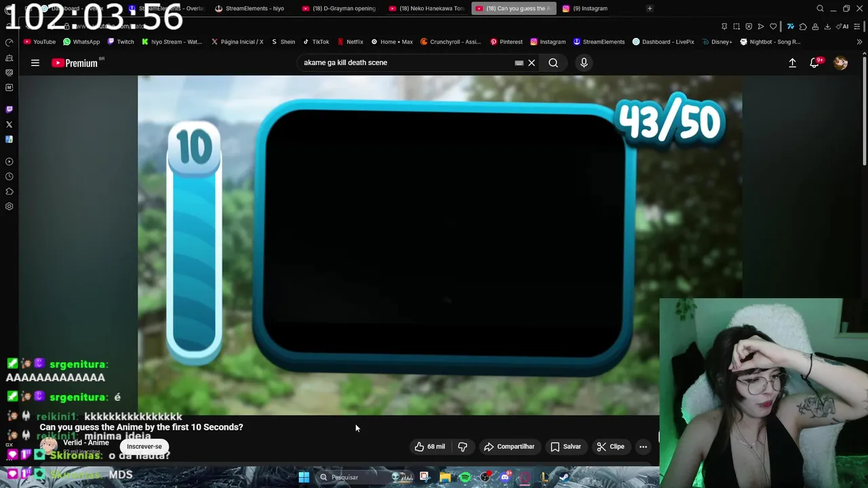Share the video with Compartilhar

[x=509, y=447]
